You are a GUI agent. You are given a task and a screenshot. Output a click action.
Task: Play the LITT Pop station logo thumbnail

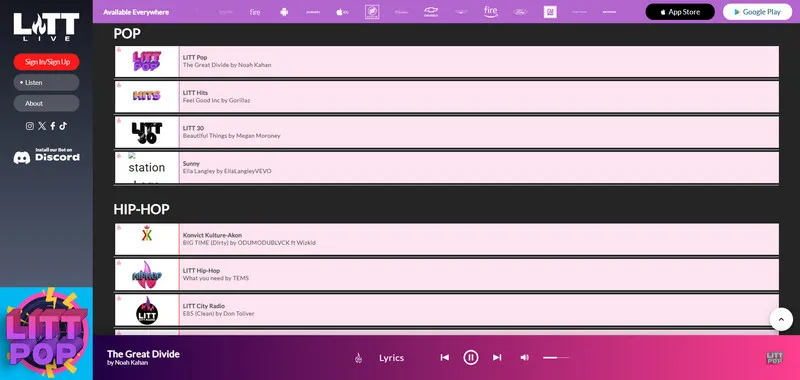click(146, 61)
